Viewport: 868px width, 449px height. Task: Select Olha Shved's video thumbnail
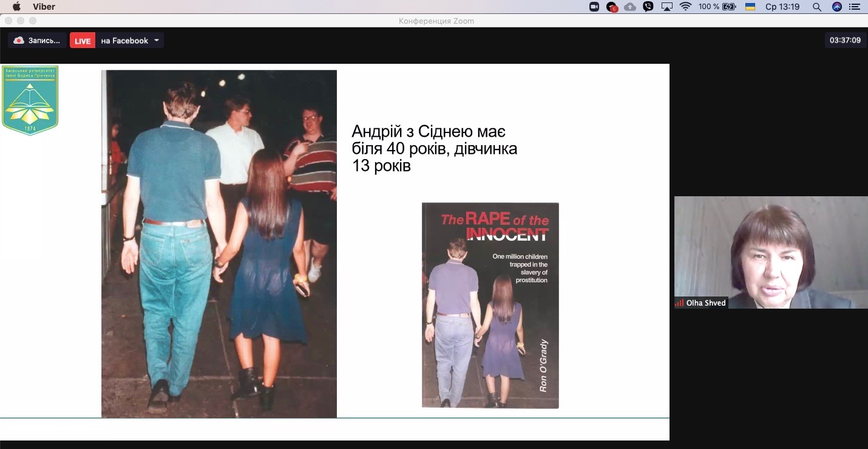(771, 252)
